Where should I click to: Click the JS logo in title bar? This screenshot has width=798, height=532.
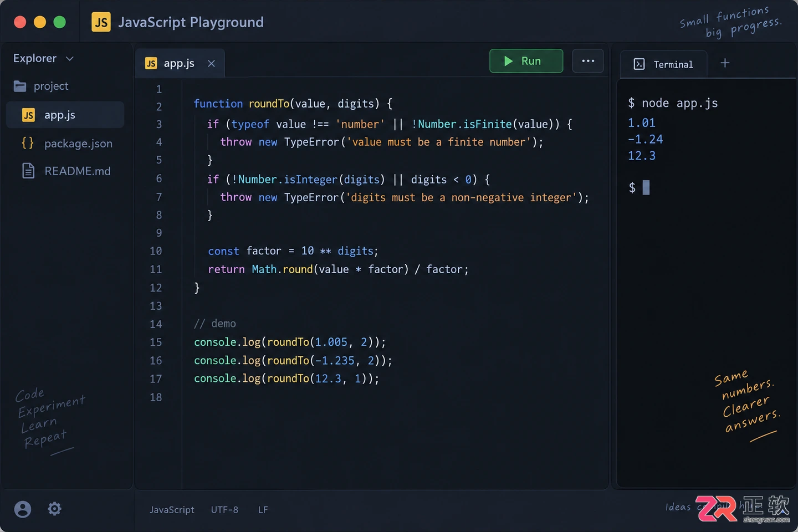click(101, 22)
